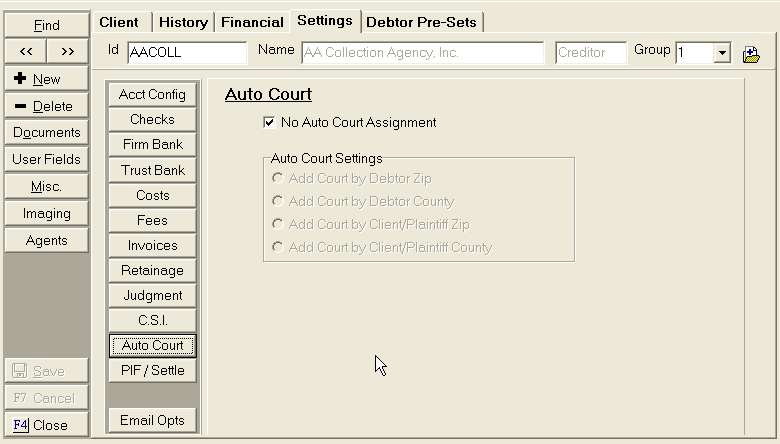Uncheck No Auto Court Assignment checkbox

tap(268, 123)
